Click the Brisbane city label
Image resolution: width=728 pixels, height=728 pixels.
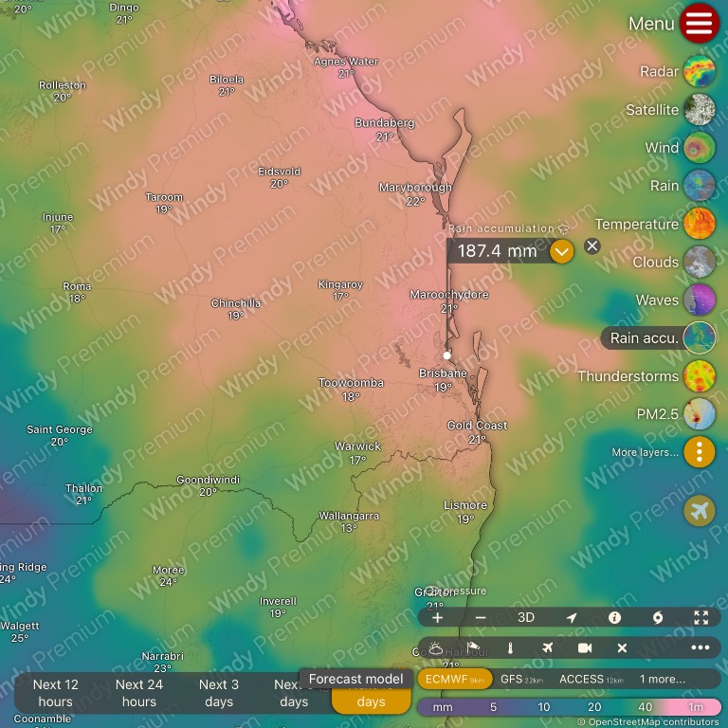[443, 373]
